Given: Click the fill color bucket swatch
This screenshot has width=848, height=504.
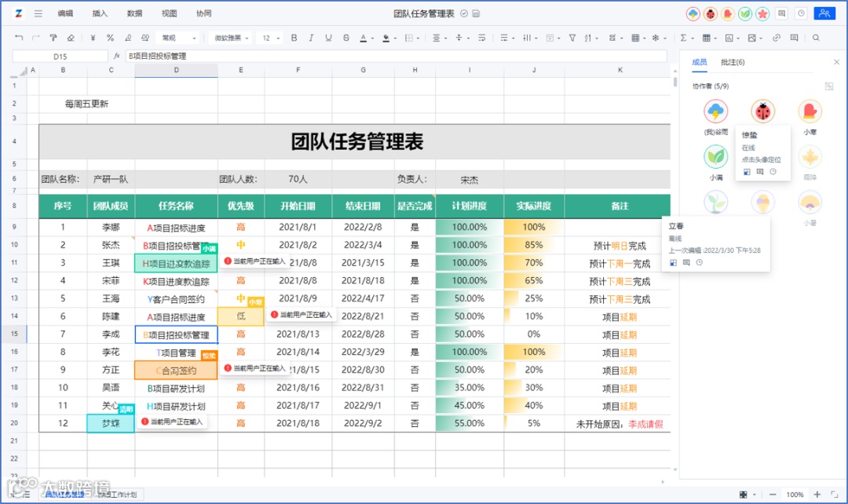Looking at the screenshot, I should [386, 38].
